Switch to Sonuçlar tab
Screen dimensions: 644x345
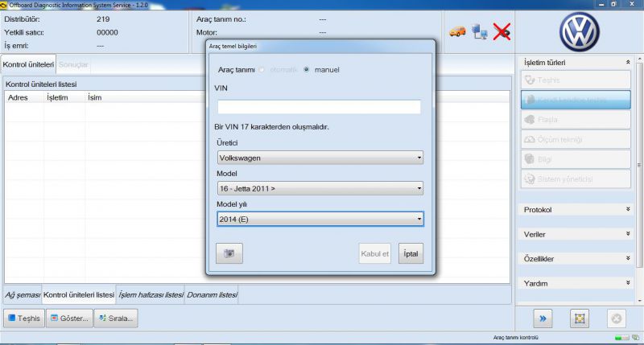[x=73, y=64]
